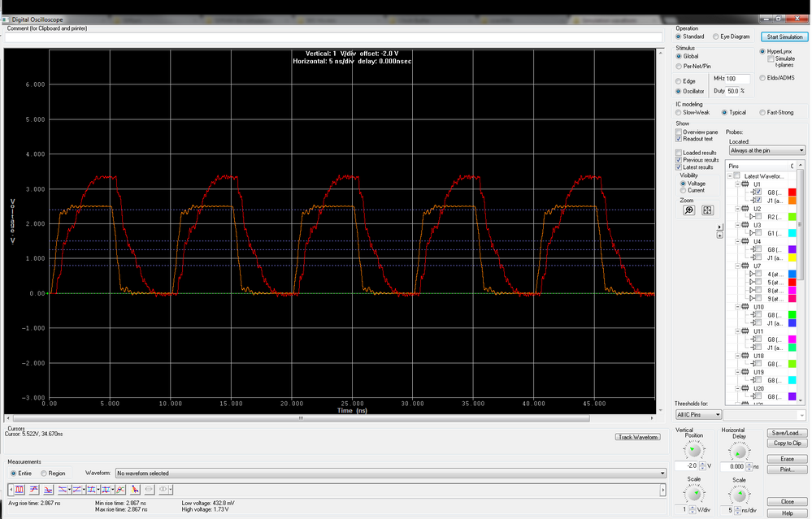Select the cursor marker tool in Measurements toolbar

coord(134,489)
